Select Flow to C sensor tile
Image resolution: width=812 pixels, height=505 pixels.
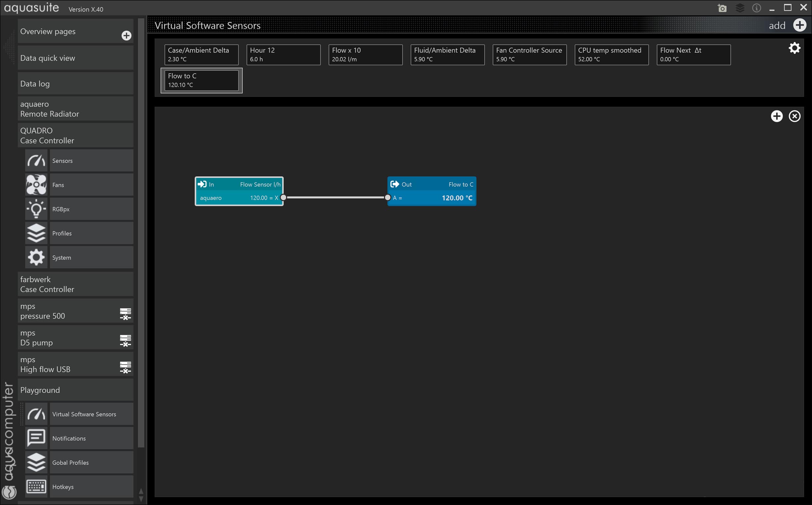201,80
